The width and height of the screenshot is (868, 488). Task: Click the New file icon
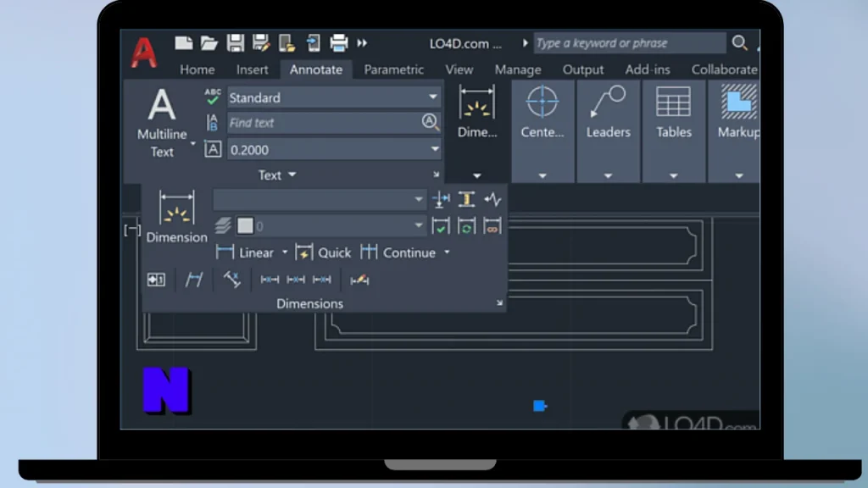coord(183,43)
